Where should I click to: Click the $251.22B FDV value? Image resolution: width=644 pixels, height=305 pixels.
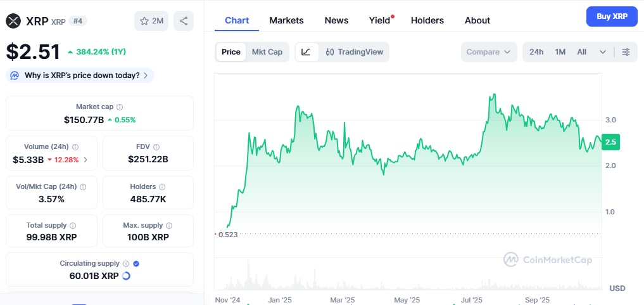tap(148, 160)
